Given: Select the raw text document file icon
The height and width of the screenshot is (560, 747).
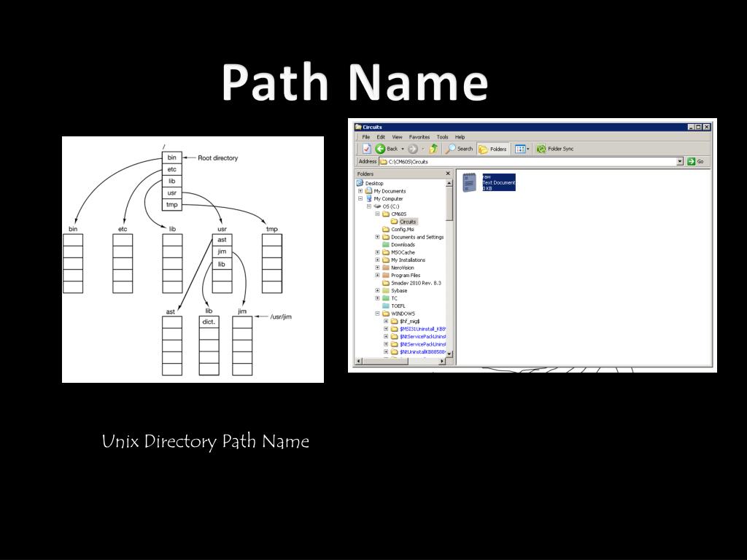Looking at the screenshot, I should point(469,182).
